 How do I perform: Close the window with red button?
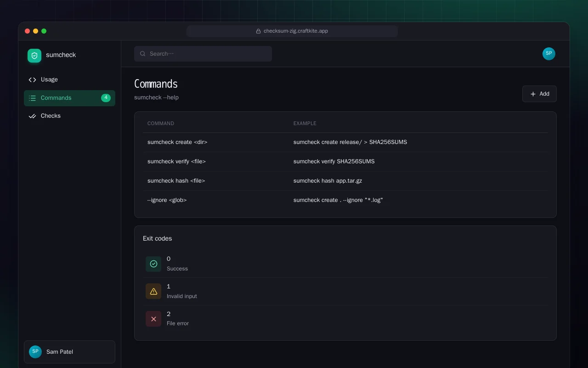(x=27, y=31)
